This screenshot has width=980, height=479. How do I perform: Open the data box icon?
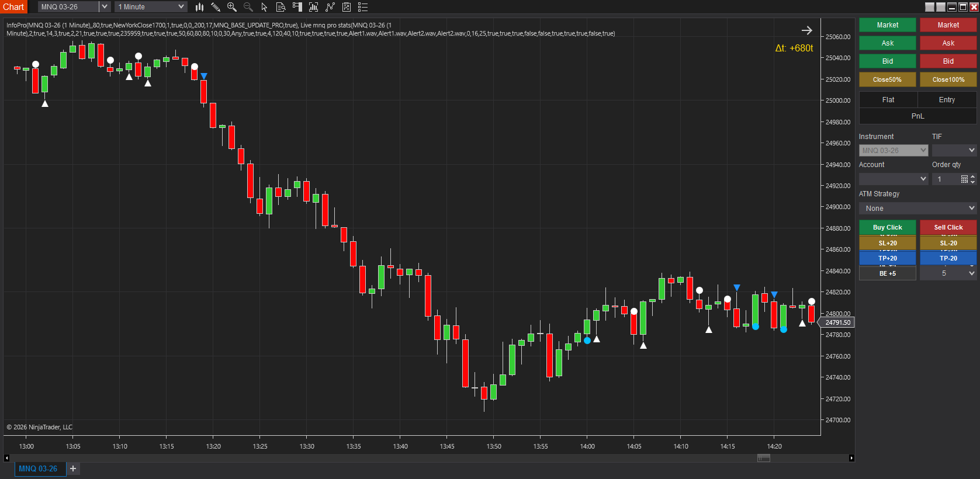click(x=281, y=7)
